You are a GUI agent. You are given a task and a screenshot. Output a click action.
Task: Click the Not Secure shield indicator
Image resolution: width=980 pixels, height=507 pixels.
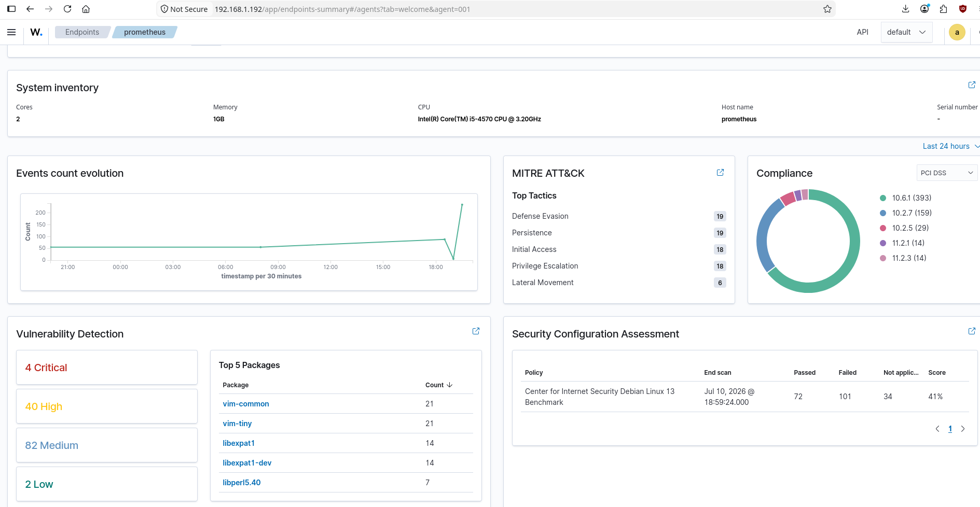[x=184, y=9]
